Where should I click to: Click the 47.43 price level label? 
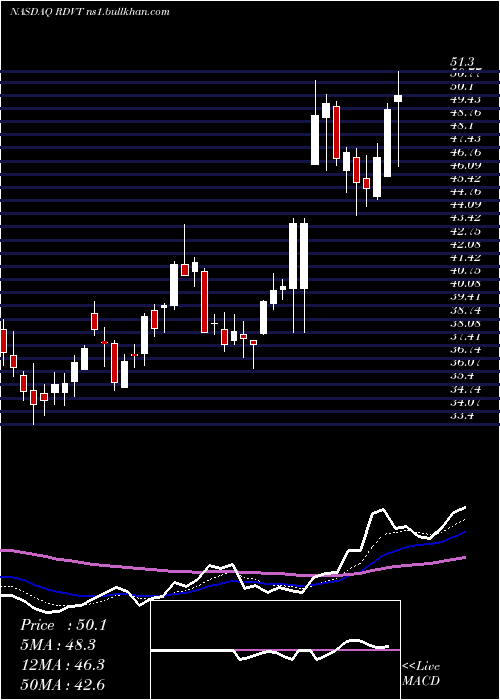click(x=465, y=139)
